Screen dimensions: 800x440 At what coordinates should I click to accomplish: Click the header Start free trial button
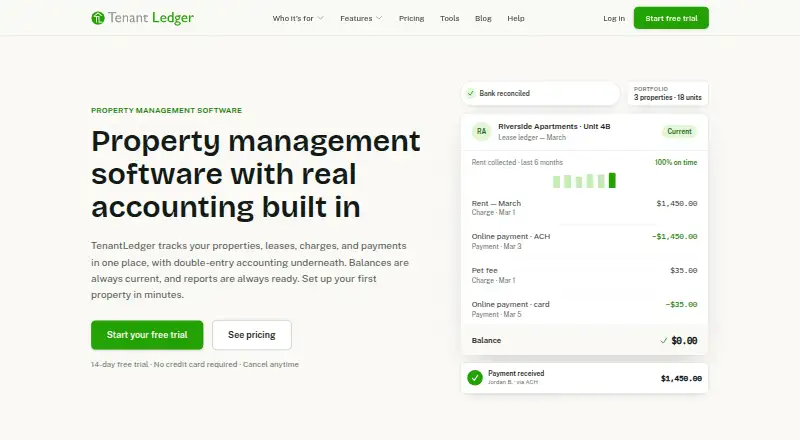[x=671, y=18]
